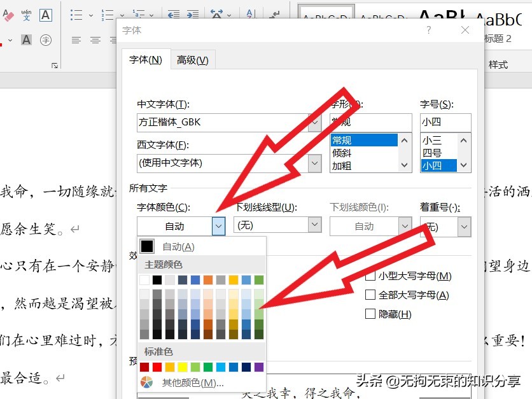Screen dimensions: 532x399
Task: Open the phonetic guide (pinyin) tool
Action: (25, 15)
